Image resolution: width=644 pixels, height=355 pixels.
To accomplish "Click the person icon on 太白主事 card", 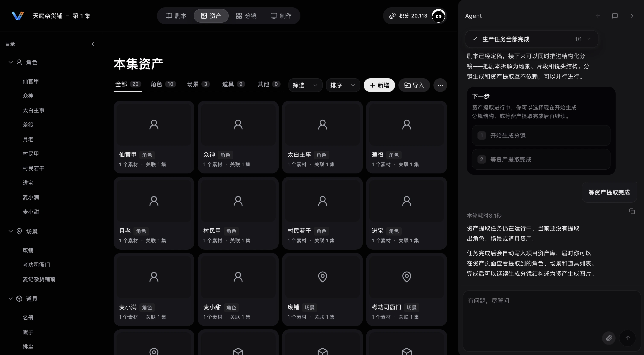I will point(322,124).
